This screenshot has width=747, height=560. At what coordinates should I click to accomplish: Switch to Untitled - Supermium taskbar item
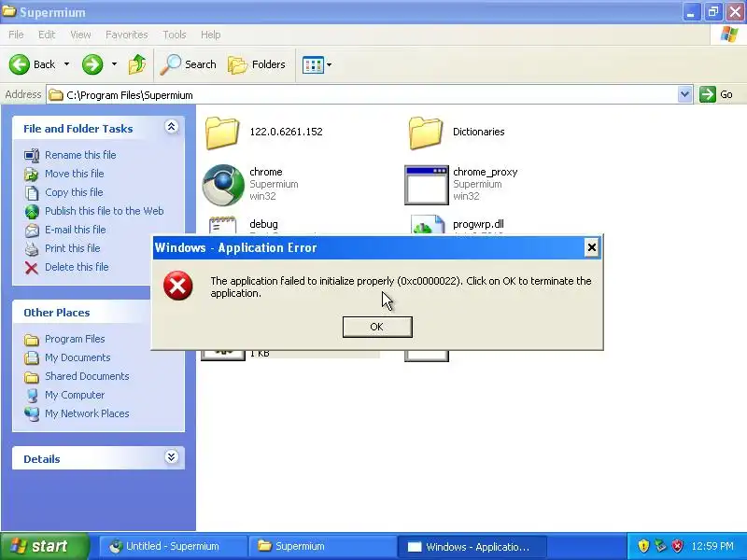[173, 546]
